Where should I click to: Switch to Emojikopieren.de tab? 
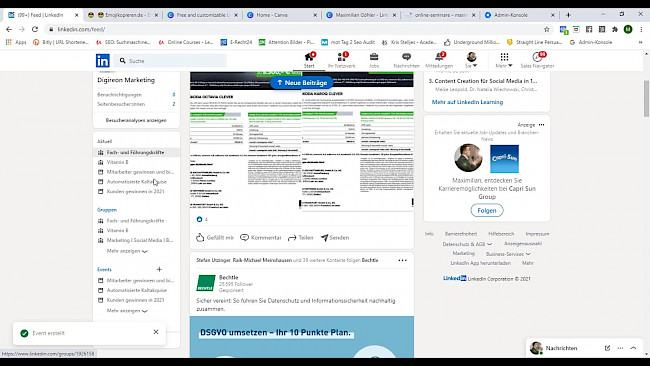coord(122,15)
